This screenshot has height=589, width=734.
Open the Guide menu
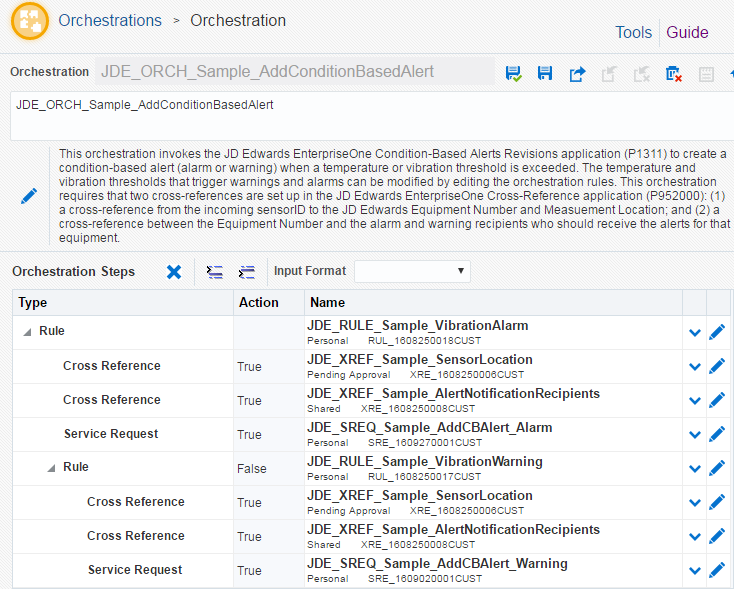(687, 32)
